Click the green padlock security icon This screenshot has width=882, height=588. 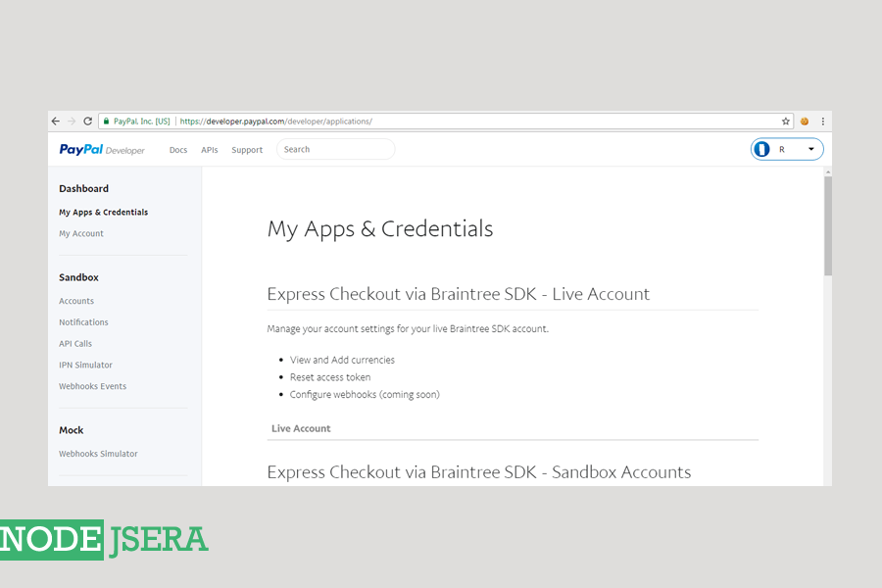[x=105, y=122]
